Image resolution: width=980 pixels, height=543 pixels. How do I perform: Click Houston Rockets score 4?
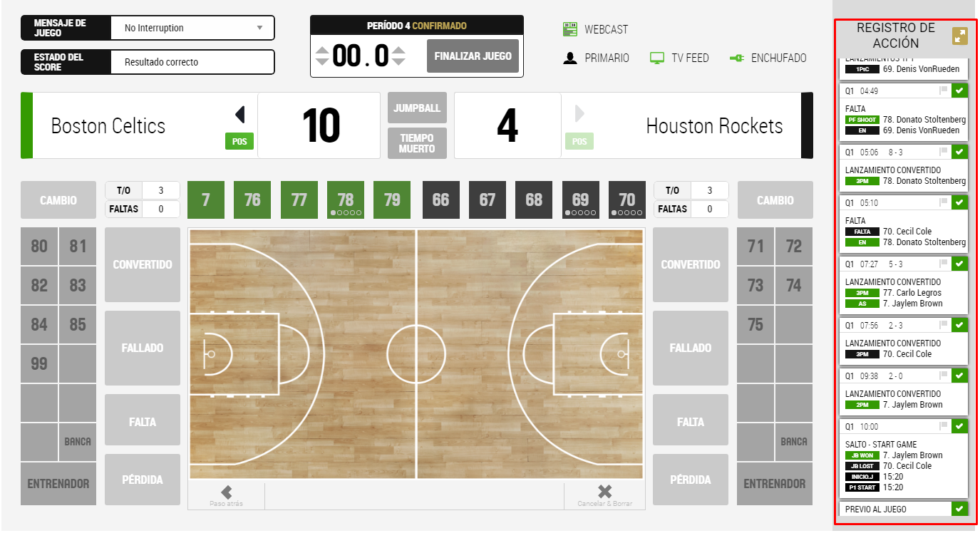[507, 126]
